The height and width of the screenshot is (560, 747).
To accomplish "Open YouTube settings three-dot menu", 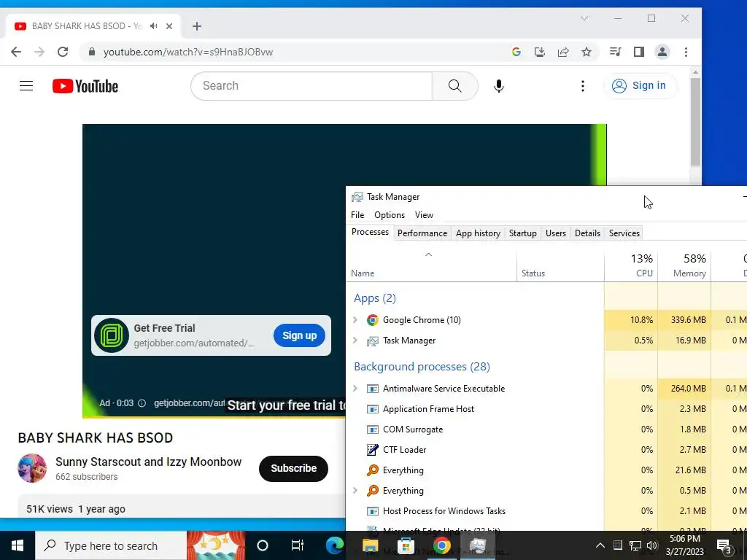I will click(x=583, y=86).
